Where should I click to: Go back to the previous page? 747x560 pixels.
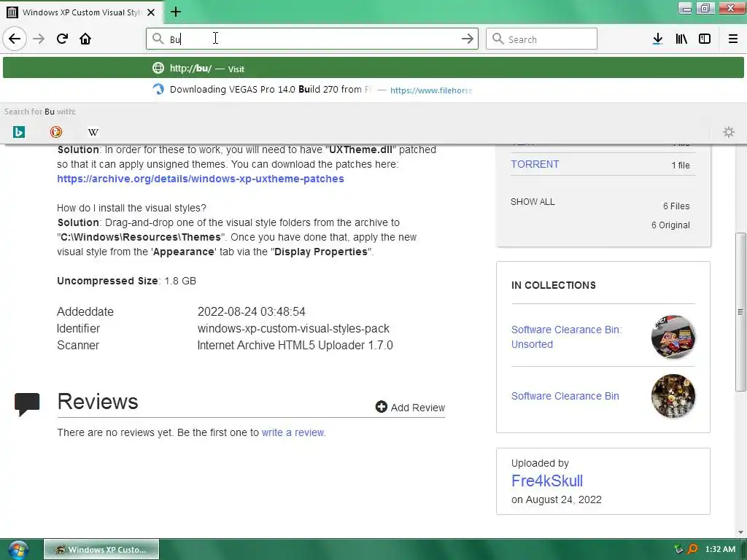(15, 39)
